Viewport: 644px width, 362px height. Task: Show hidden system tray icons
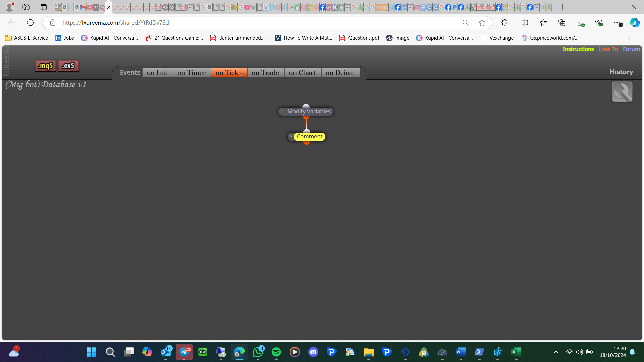coord(556,352)
